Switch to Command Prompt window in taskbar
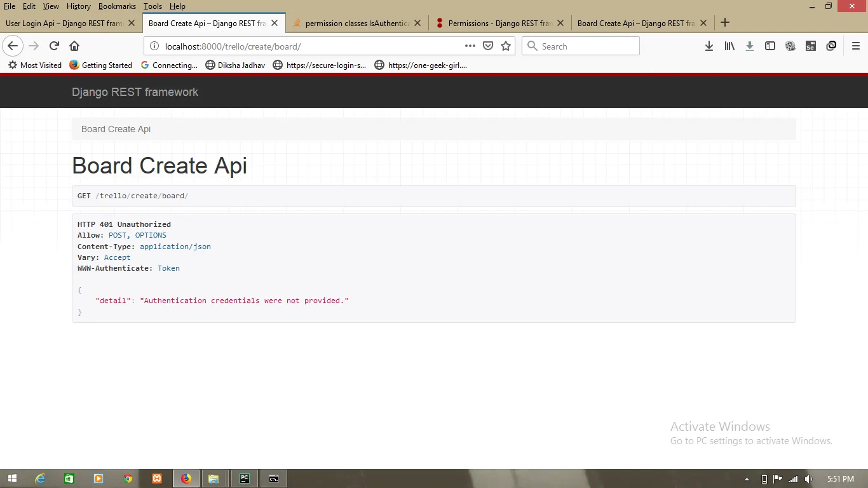The image size is (868, 488). (273, 478)
